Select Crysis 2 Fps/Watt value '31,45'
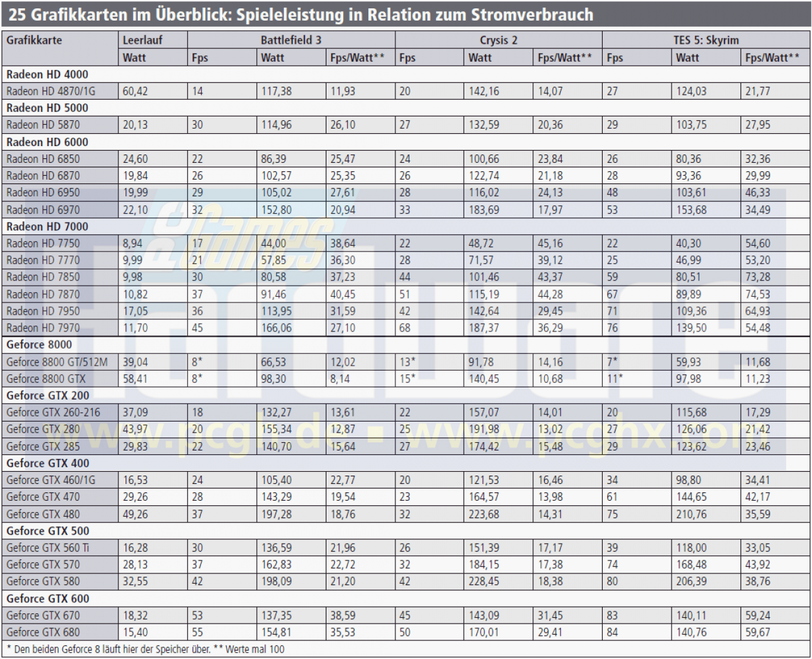 [551, 615]
